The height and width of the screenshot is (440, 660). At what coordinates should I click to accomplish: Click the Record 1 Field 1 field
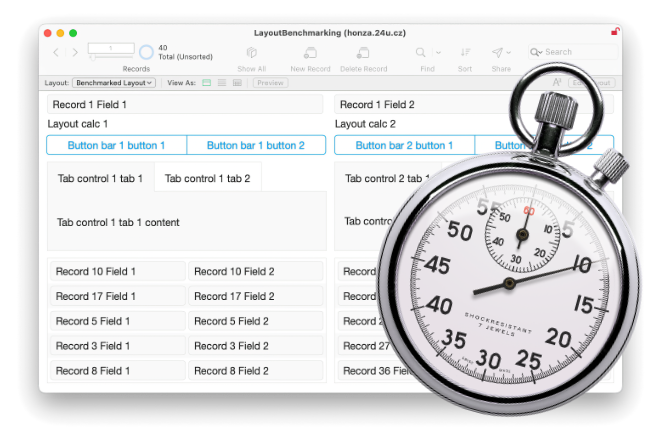tap(185, 104)
